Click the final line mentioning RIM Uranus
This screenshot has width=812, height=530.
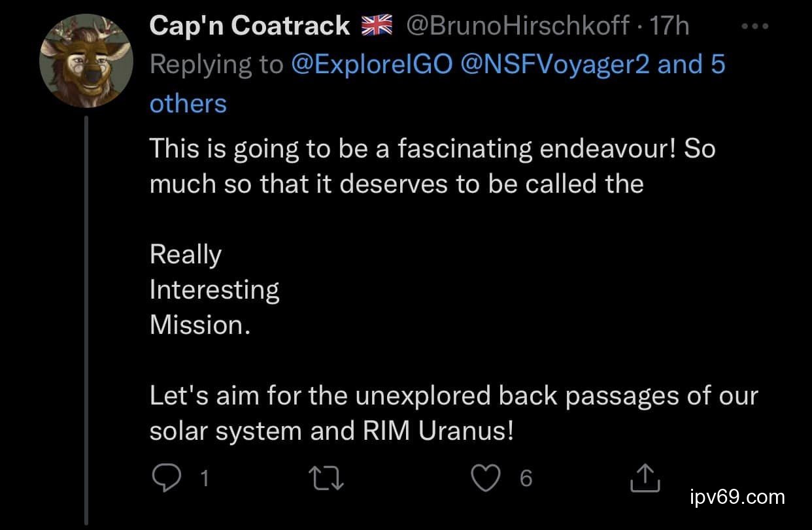(331, 431)
